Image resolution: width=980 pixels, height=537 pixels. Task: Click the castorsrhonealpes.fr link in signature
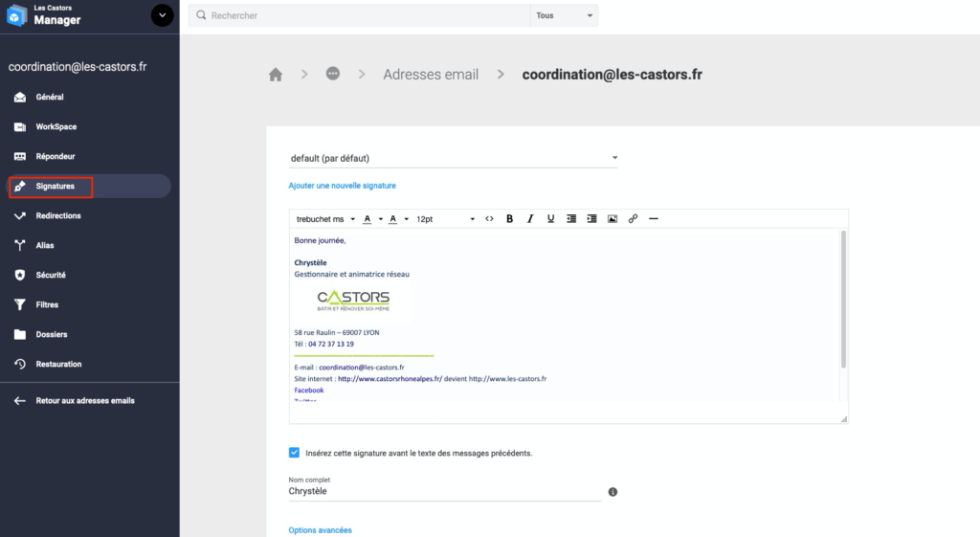click(390, 379)
